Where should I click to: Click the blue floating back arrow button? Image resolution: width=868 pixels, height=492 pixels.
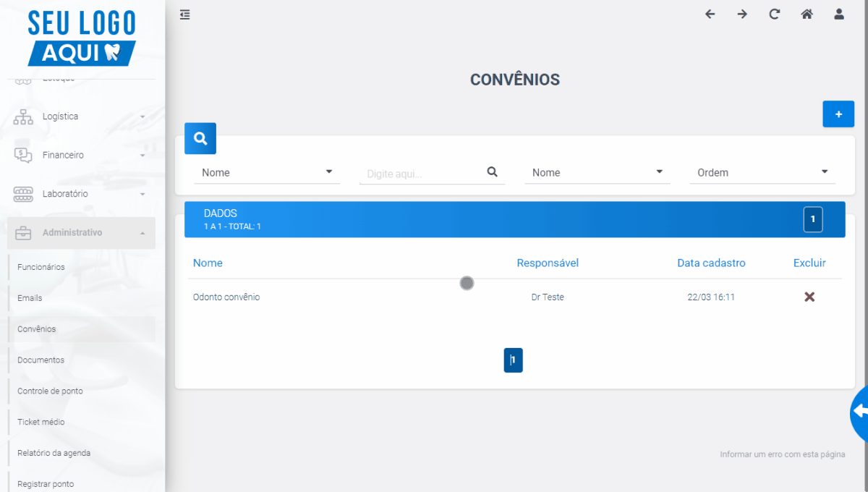coord(859,412)
